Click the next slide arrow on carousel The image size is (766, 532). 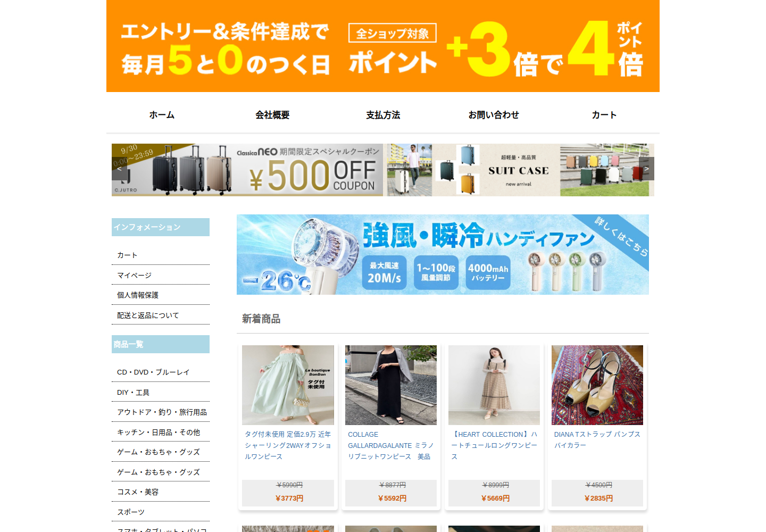coord(646,169)
